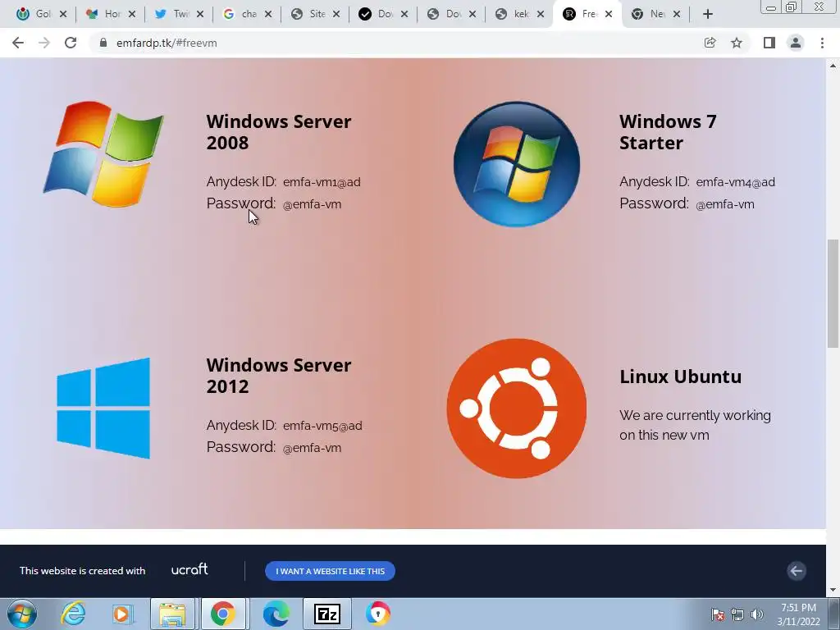Image resolution: width=840 pixels, height=630 pixels.
Task: Switch to the 'Hor' tab
Action: (x=104, y=14)
